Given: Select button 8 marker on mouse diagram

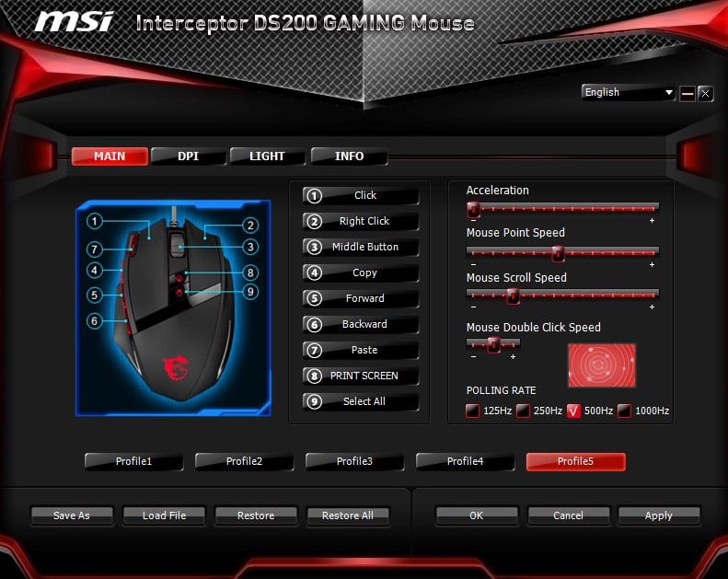Looking at the screenshot, I should 250,272.
